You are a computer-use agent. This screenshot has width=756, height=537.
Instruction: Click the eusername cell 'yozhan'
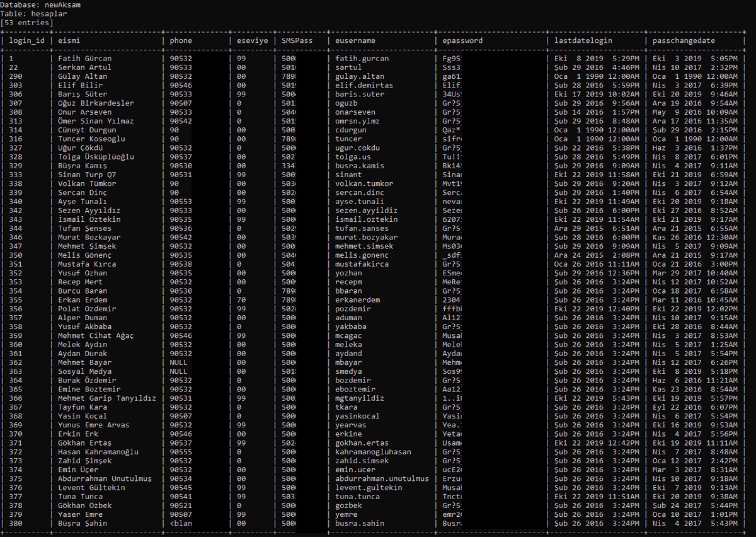(x=348, y=273)
